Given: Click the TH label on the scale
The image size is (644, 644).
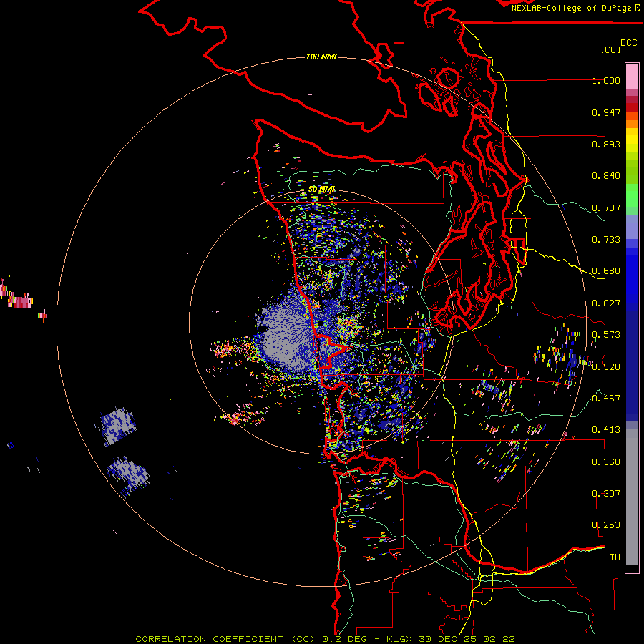Looking at the screenshot, I should coord(615,557).
